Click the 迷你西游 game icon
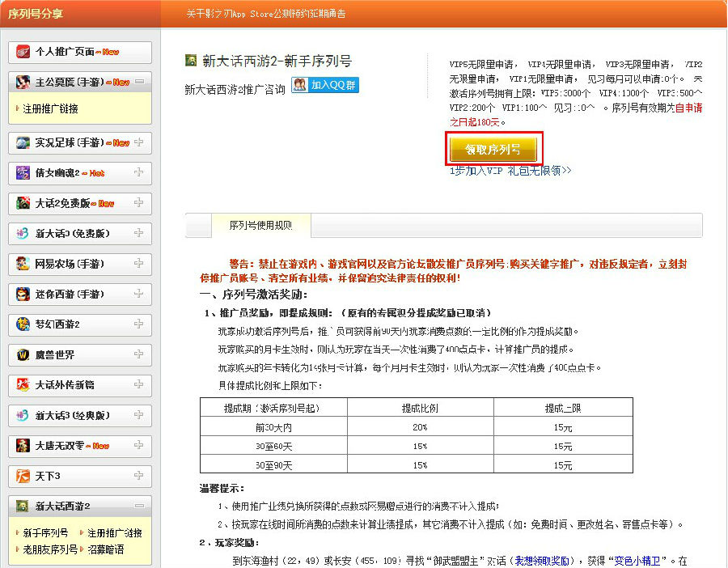This screenshot has width=728, height=568. click(x=23, y=294)
